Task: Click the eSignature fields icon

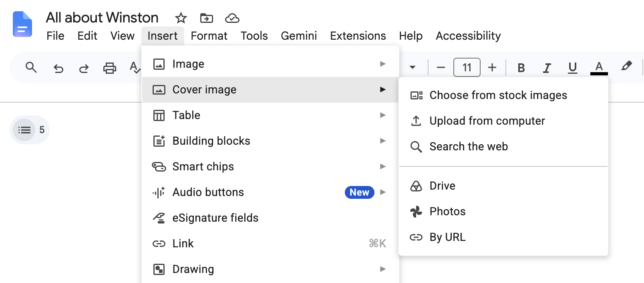Action: [159, 218]
